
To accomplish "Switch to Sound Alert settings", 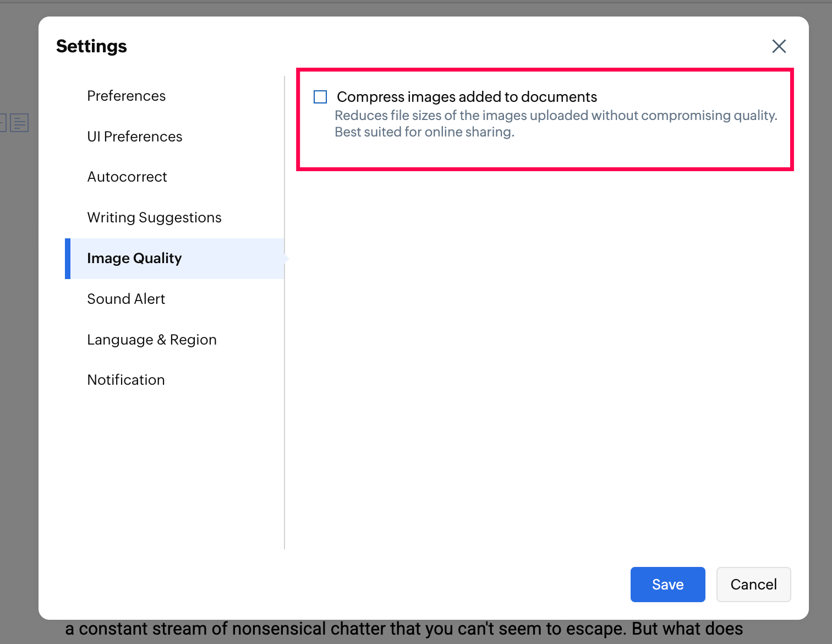I will coord(126,299).
